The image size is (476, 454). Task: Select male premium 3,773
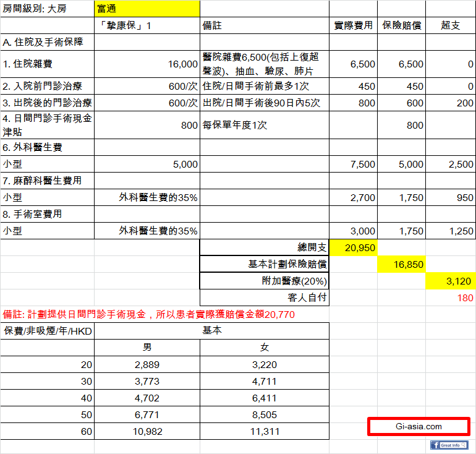coord(147,381)
